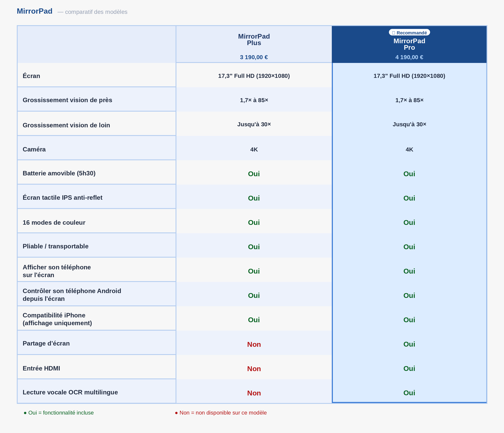Click Pro column 4K camera value
This screenshot has height=433, width=504.
coord(409,149)
